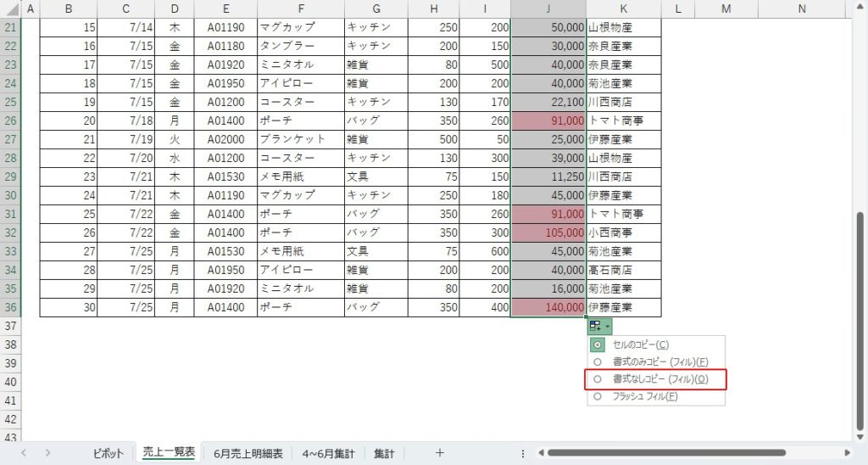This screenshot has height=465, width=868.
Task: Click the next sheet navigation arrow
Action: pyautogui.click(x=47, y=453)
